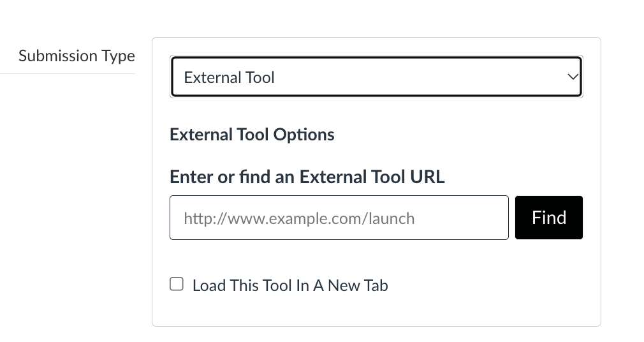
Task: Click the word 'Find' on the black button
Action: coord(548,218)
